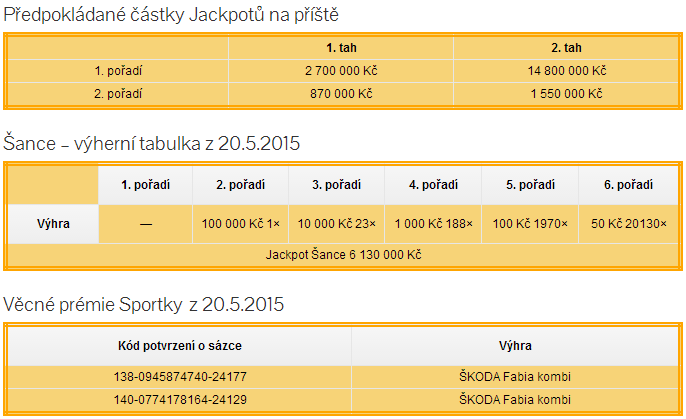Click the Šance '1. pořadí' header

[x=146, y=185]
